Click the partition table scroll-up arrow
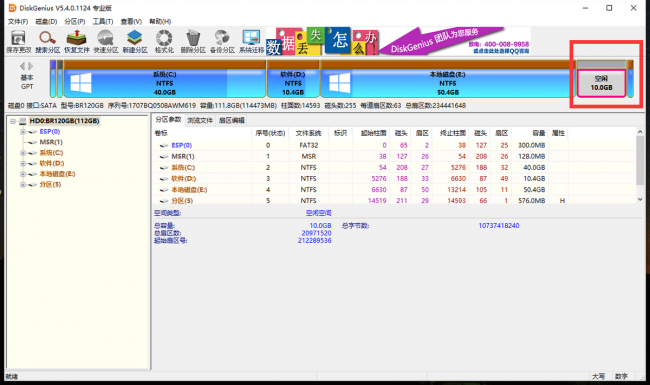Image resolution: width=650 pixels, height=385 pixels. click(x=640, y=132)
